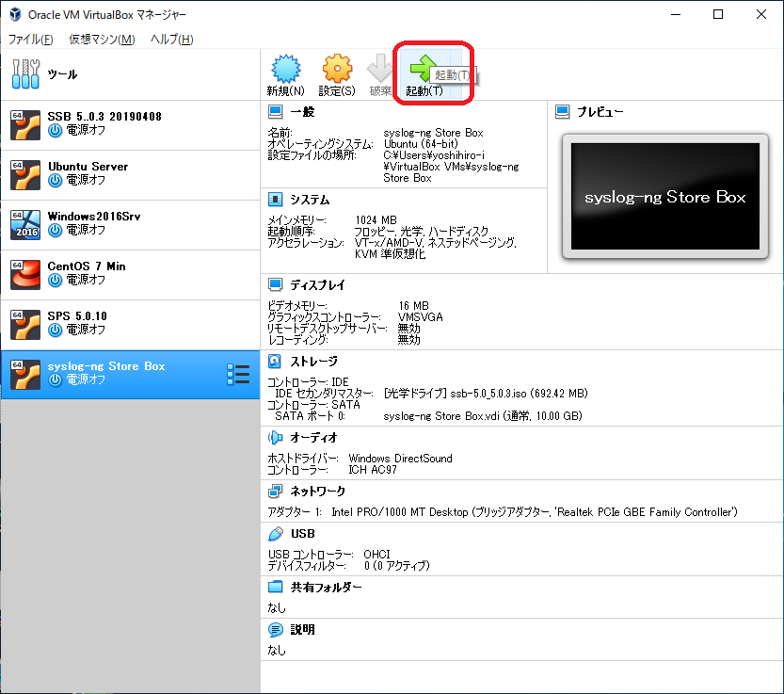
Task: Maximize the VirtualBox manager window
Action: point(718,14)
